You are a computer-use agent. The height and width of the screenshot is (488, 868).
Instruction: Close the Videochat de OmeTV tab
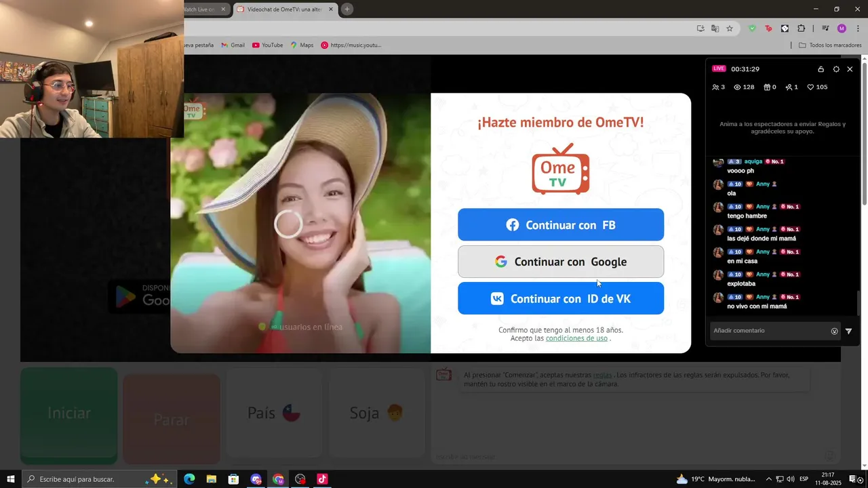pos(331,9)
